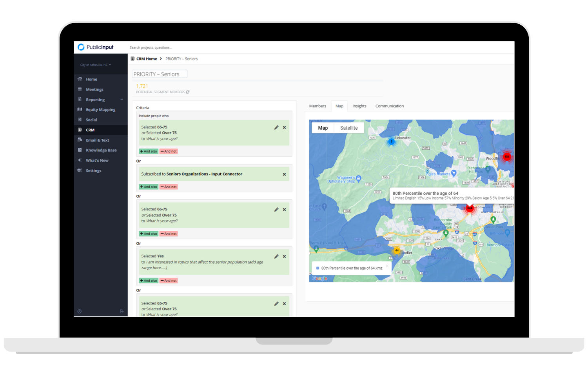Select the Map view type button
Viewport: 588px width, 375px height.
(x=323, y=128)
